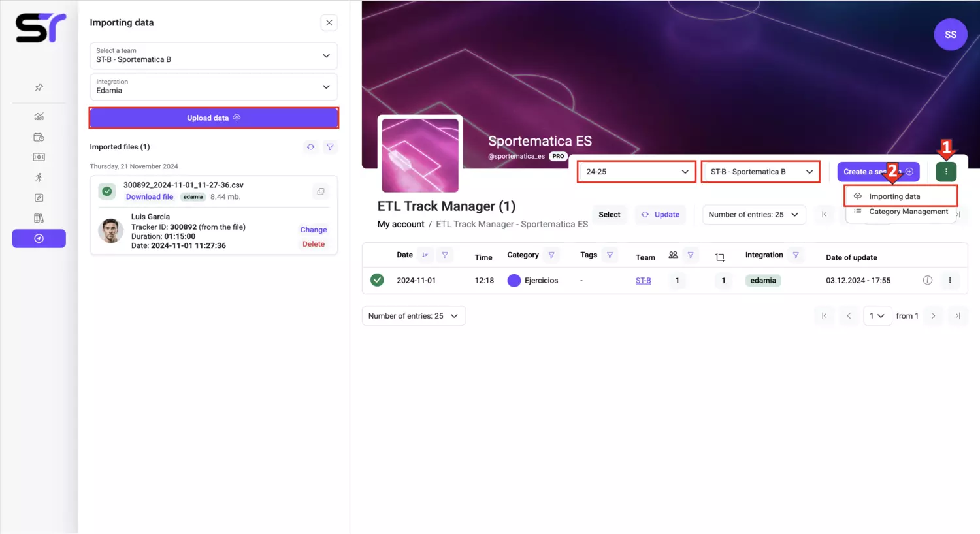Click the edamia integration tag in table row
This screenshot has width=980, height=534.
[x=763, y=281]
